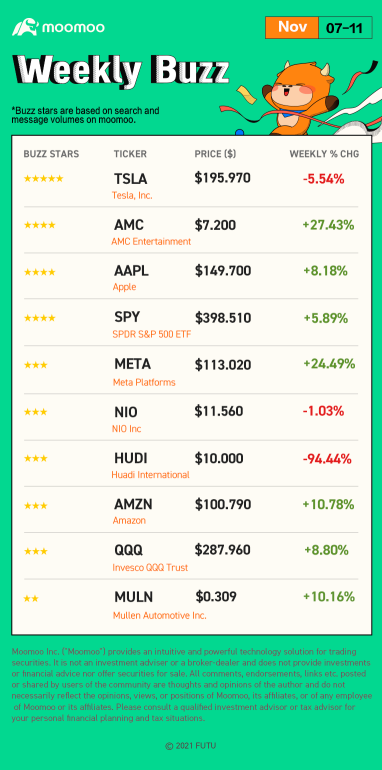The height and width of the screenshot is (770, 382).
Task: Click the SPDR S&P 500 ETF label
Action: [x=152, y=334]
